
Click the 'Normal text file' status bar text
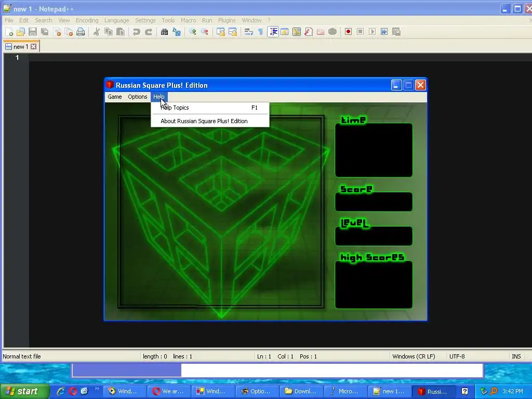click(22, 356)
